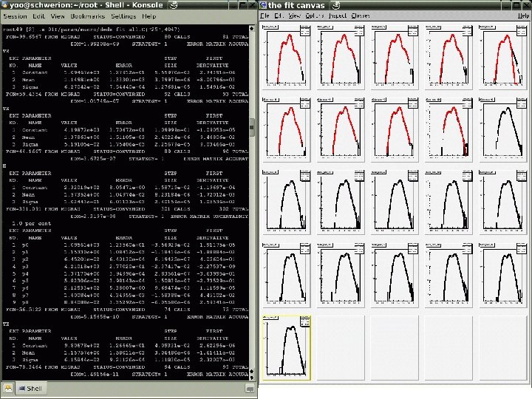Select the first pad in the third row of the fit canvas
The width and height of the screenshot is (532, 399).
[287, 202]
